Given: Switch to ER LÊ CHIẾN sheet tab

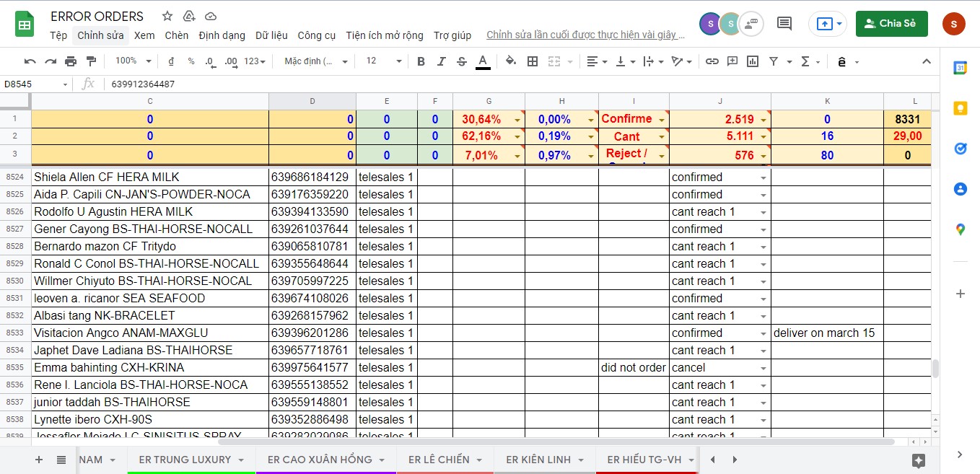Looking at the screenshot, I should (445, 460).
